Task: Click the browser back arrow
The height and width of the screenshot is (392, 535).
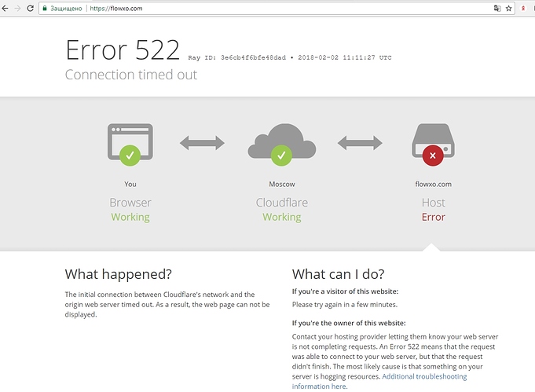Action: click(5, 9)
